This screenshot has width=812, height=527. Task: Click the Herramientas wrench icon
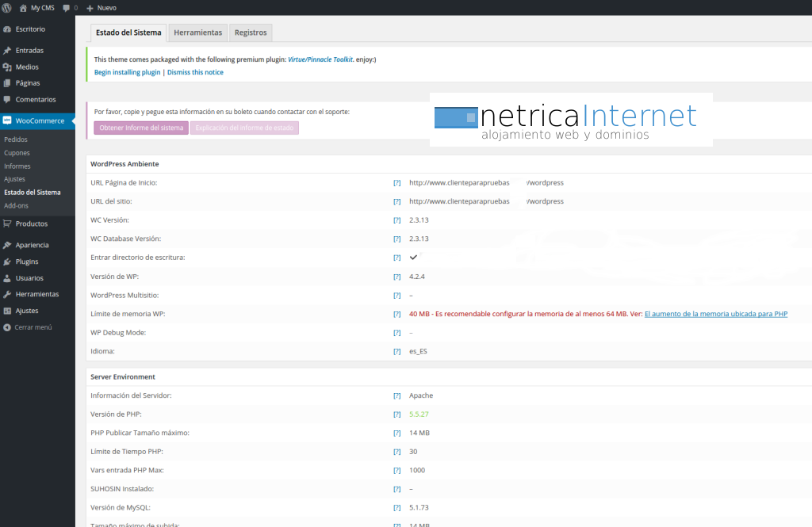[x=7, y=294]
